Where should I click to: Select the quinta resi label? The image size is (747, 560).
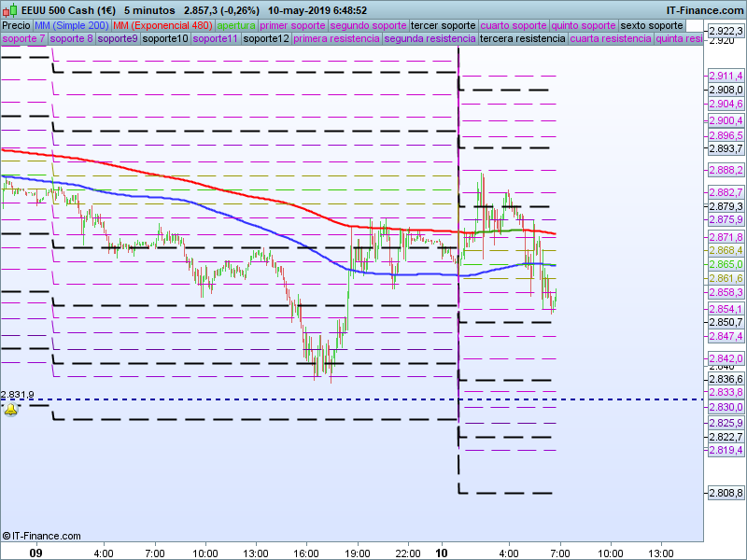(x=679, y=38)
